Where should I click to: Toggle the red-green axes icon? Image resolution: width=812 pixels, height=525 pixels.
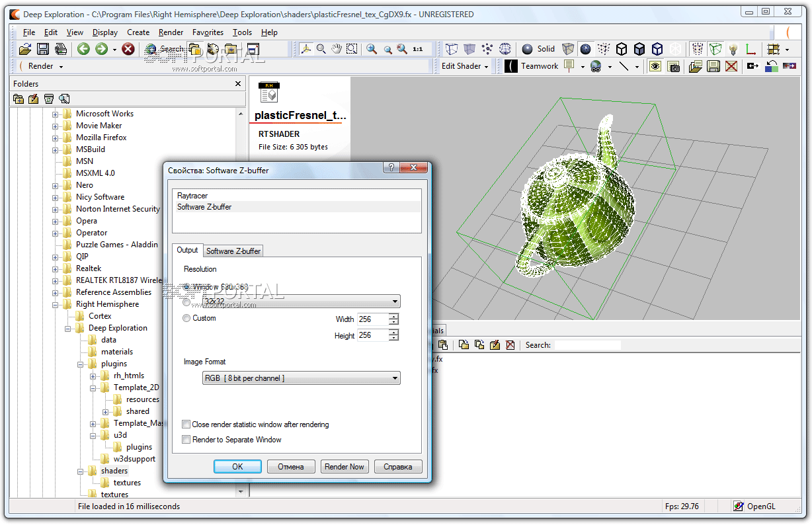(751, 49)
